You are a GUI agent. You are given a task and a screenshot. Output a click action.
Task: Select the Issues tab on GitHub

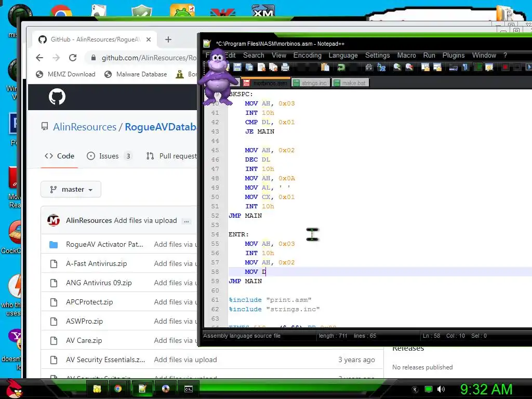[109, 156]
